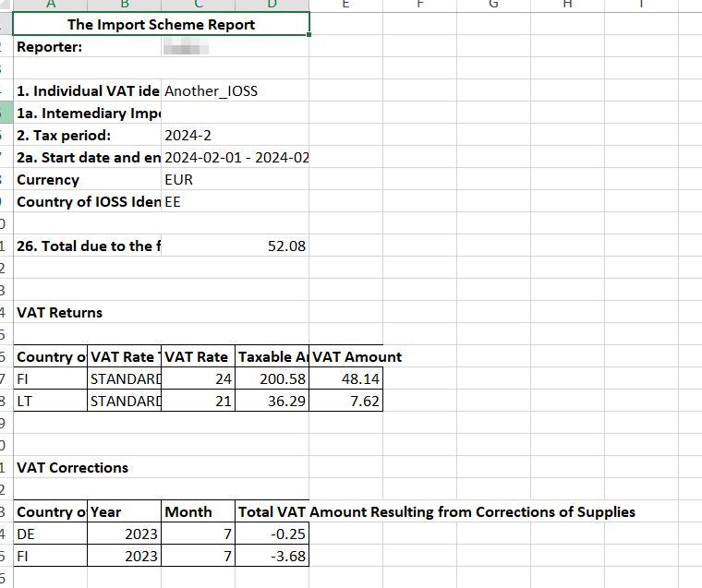Click the "1a. Intemediary Imp" label cell
Screen dimensions: 702x588
88,114
